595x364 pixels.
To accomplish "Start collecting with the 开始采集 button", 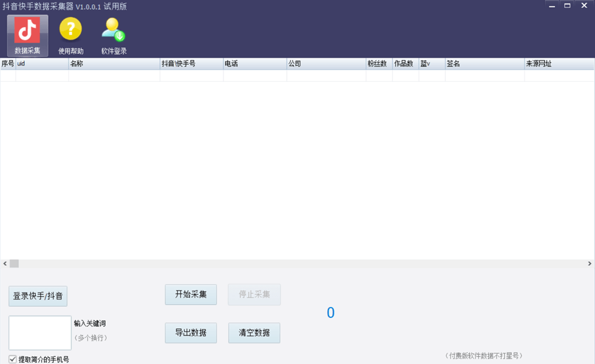I will click(191, 294).
